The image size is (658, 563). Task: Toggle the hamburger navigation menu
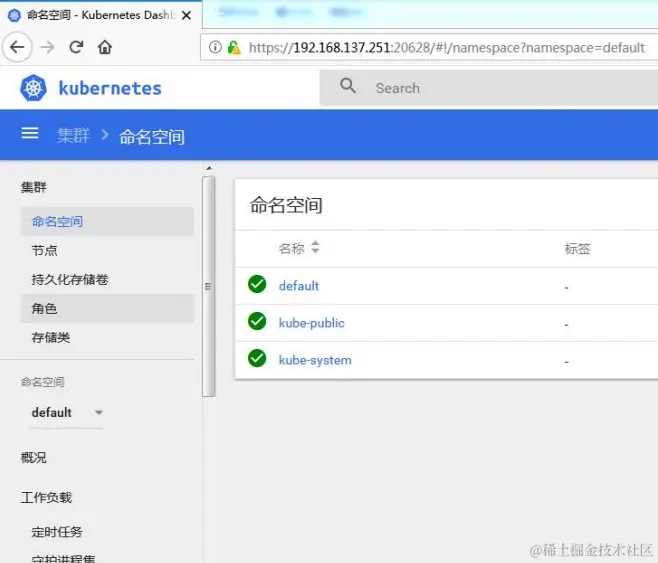30,133
